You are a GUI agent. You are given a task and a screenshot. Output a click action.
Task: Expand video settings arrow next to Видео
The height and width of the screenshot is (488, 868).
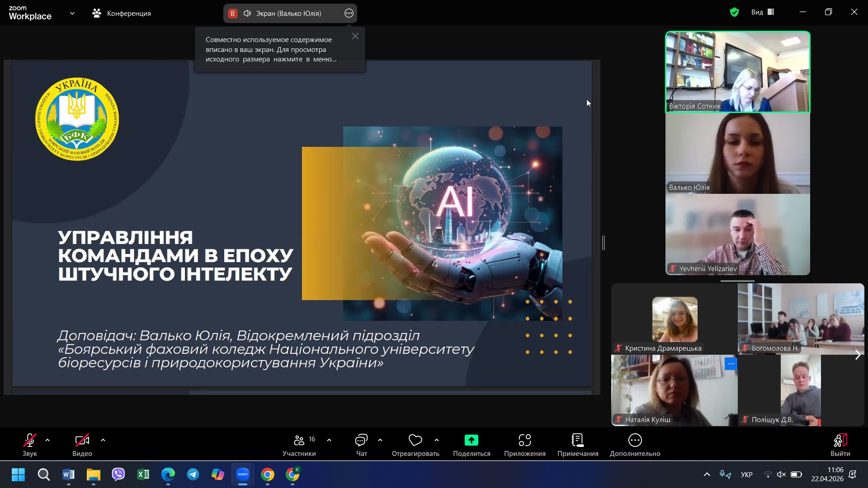103,440
